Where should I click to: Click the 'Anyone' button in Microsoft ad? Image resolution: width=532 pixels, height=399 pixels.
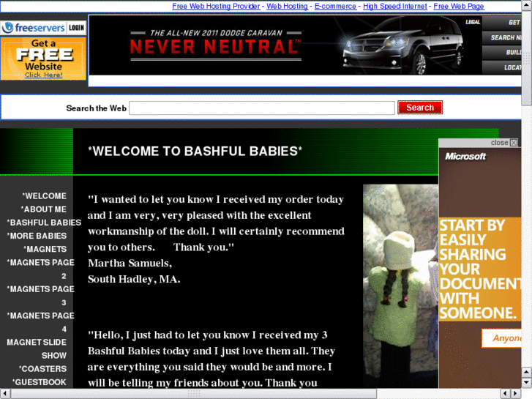pos(501,338)
